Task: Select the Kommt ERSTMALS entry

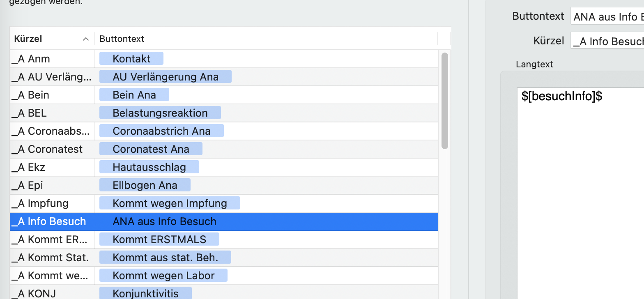Action: [x=159, y=239]
